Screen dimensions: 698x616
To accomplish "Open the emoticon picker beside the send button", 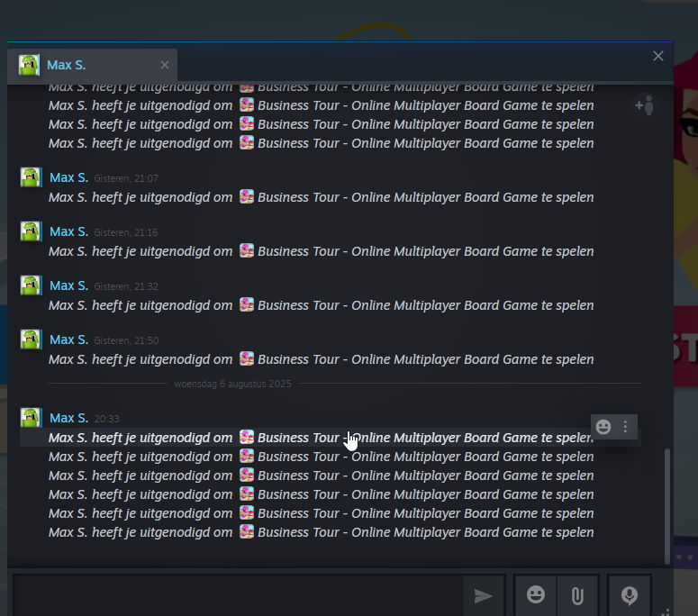I will point(536,595).
